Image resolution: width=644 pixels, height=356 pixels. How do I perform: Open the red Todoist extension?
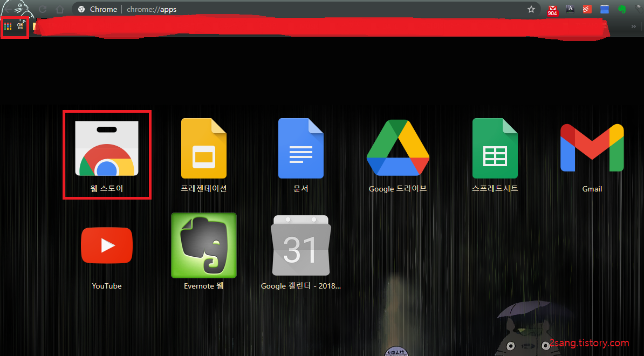[x=587, y=9]
